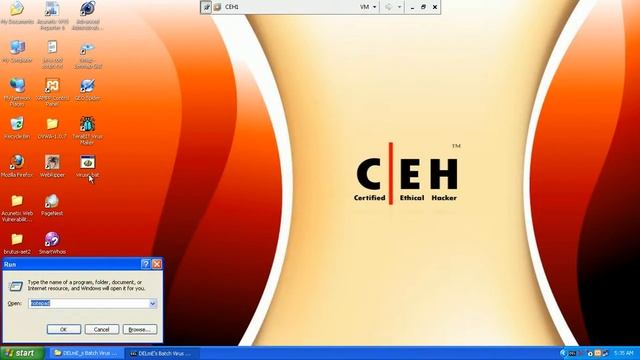This screenshot has height=360, width=640.
Task: Switch to the DELmE's Batch Virus console taskbar item
Action: 162,353
